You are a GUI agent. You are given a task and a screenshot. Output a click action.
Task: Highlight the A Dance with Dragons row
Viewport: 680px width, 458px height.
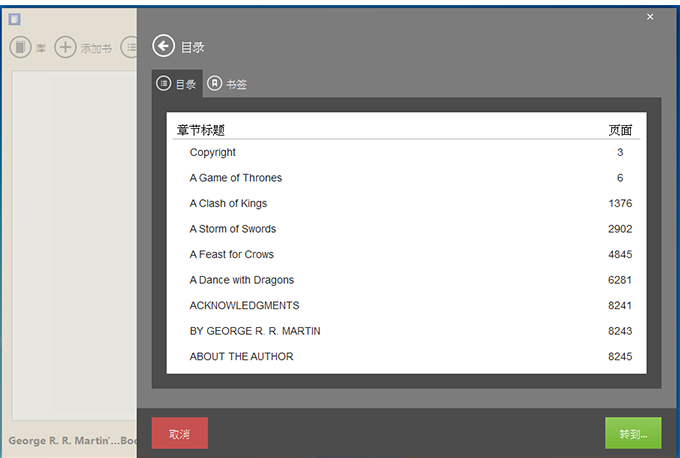[x=242, y=280]
